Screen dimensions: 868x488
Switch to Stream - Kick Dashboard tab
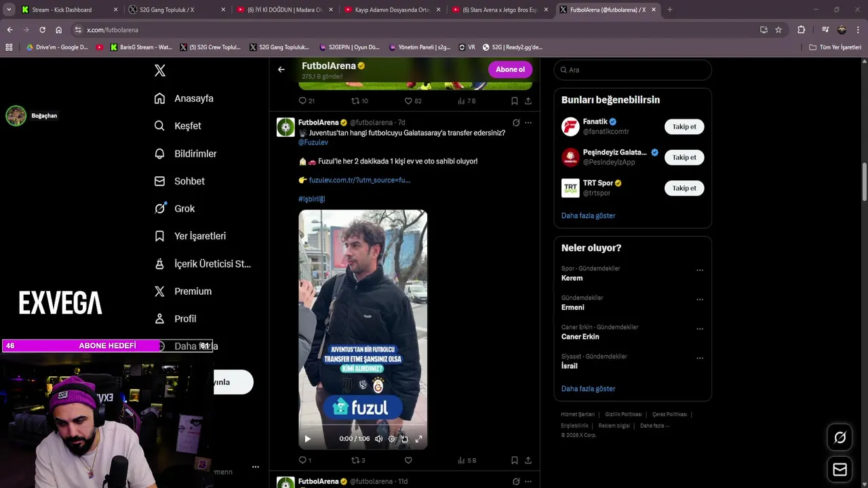68,9
